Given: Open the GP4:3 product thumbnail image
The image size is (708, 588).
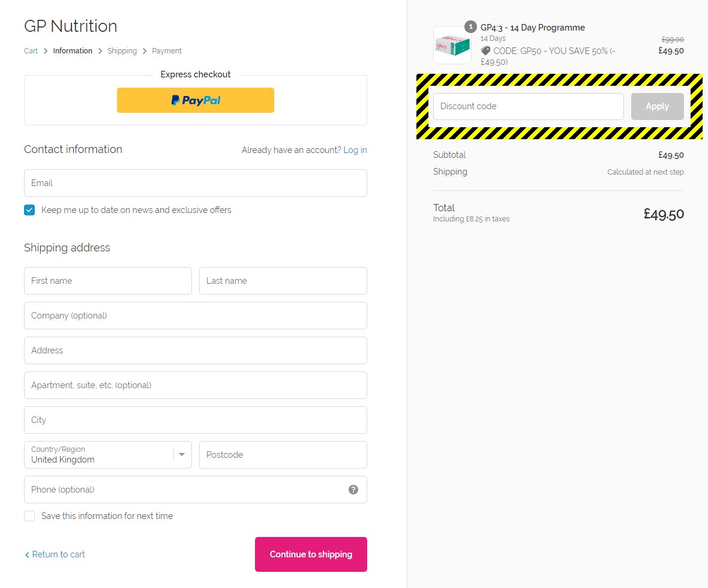Looking at the screenshot, I should pyautogui.click(x=452, y=45).
